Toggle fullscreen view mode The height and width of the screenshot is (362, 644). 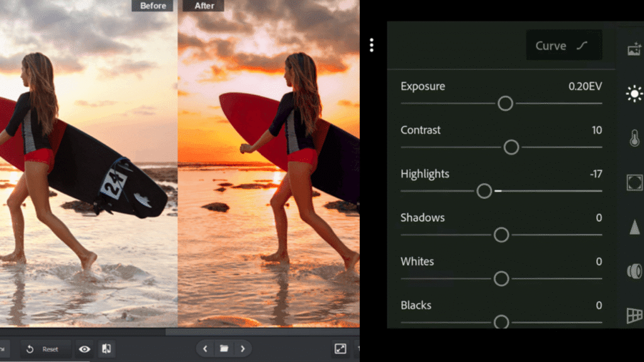(340, 347)
